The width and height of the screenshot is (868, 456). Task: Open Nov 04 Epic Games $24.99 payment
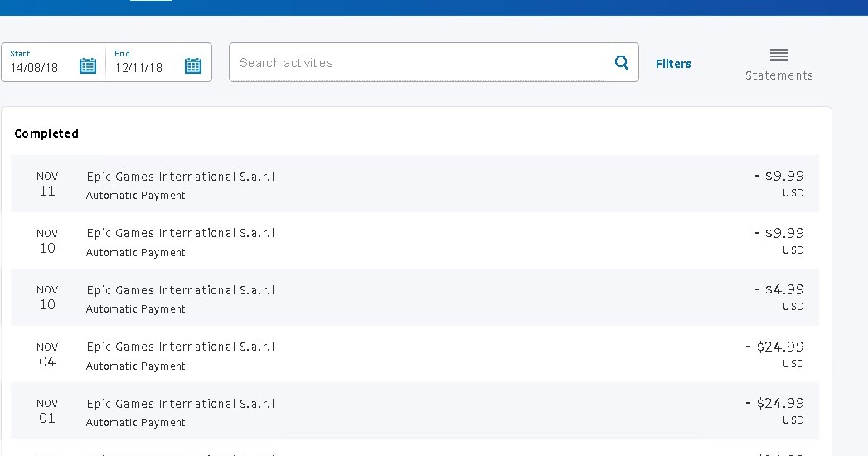click(415, 354)
